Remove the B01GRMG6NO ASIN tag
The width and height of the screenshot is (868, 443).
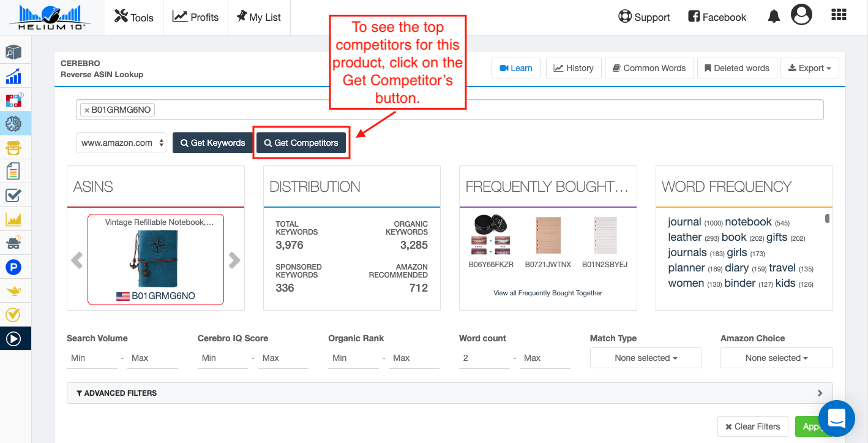87,110
